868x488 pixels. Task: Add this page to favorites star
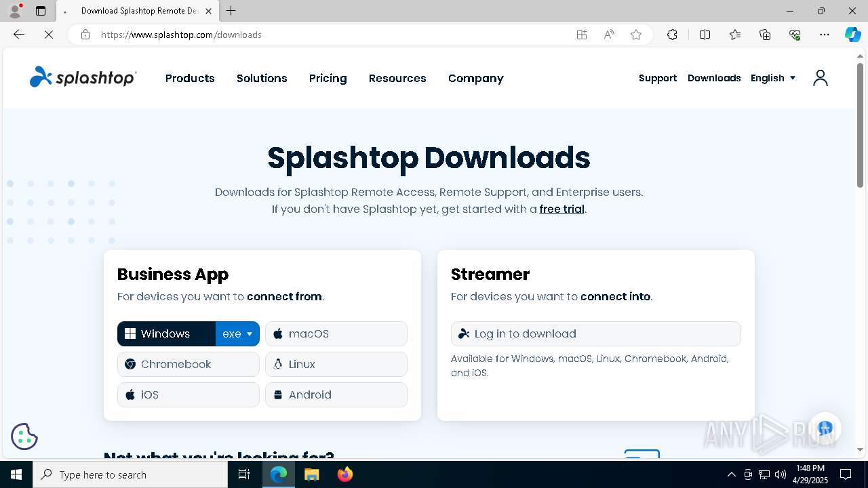tap(636, 35)
